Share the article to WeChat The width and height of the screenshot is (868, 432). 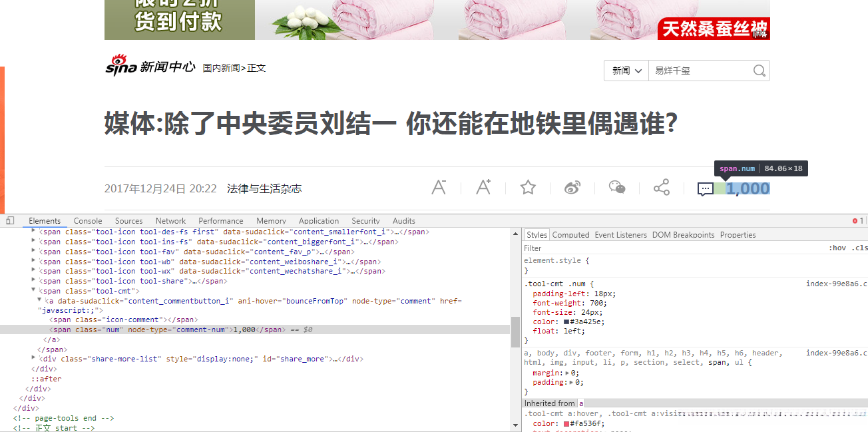[x=616, y=187]
